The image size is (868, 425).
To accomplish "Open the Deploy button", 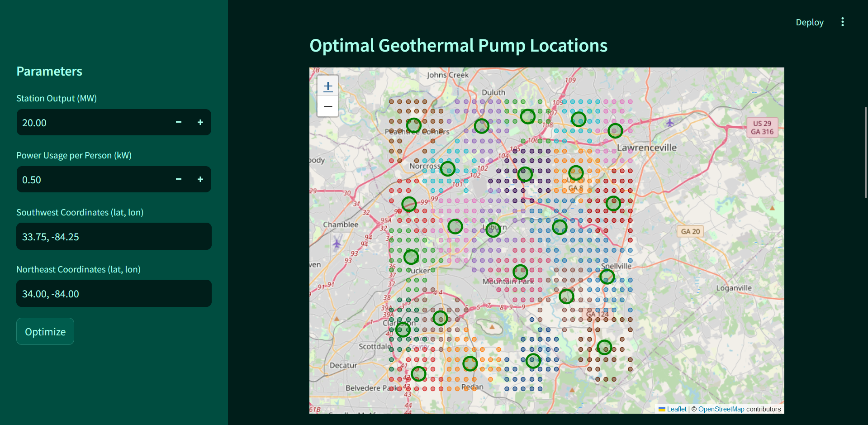I will (810, 22).
